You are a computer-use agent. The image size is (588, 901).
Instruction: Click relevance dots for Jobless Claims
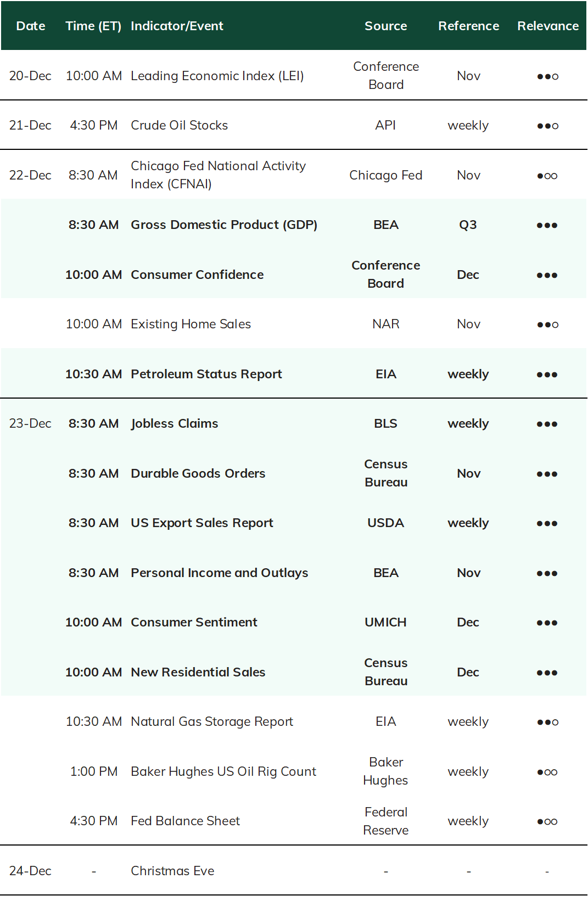pos(547,424)
